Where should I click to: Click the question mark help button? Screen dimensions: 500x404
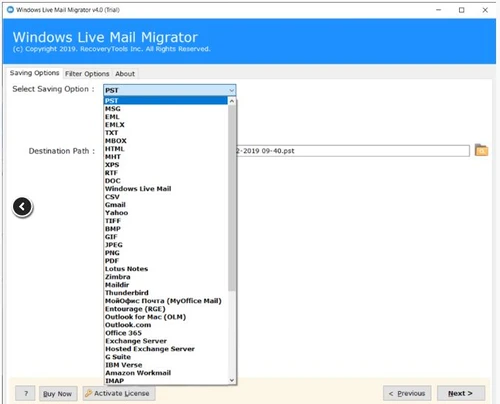point(26,394)
